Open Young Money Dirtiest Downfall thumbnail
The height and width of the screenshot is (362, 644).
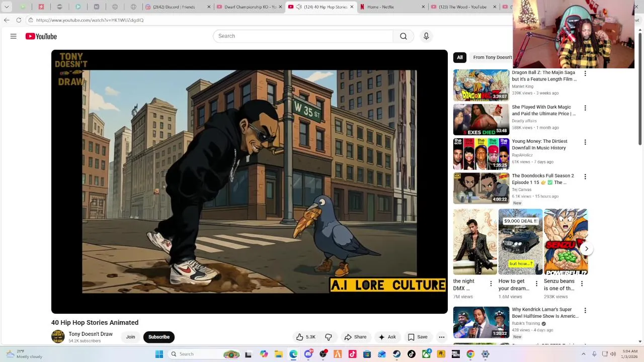pos(481,154)
